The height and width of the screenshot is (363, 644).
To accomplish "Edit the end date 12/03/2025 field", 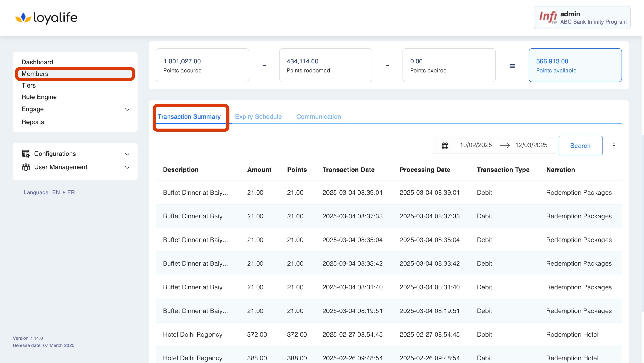I will click(531, 145).
